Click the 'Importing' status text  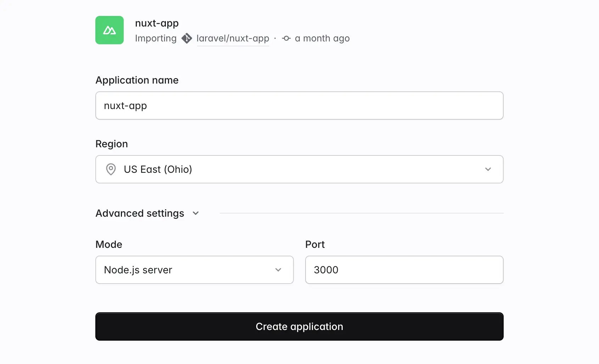(156, 38)
